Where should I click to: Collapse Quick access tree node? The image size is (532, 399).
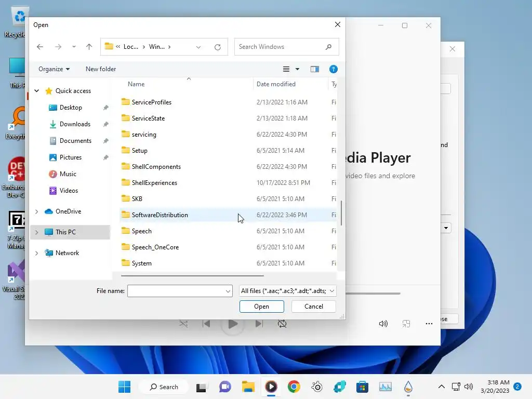37,90
